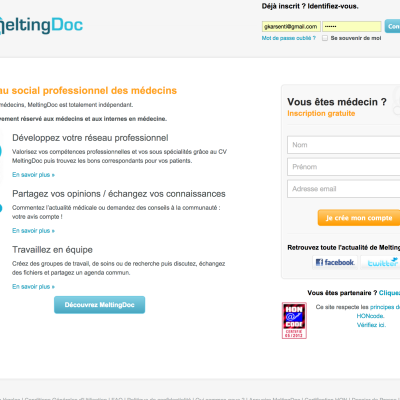Image resolution: width=400 pixels, height=400 pixels.
Task: Click the 'Découvrez MeltingDoc' button
Action: point(99,305)
